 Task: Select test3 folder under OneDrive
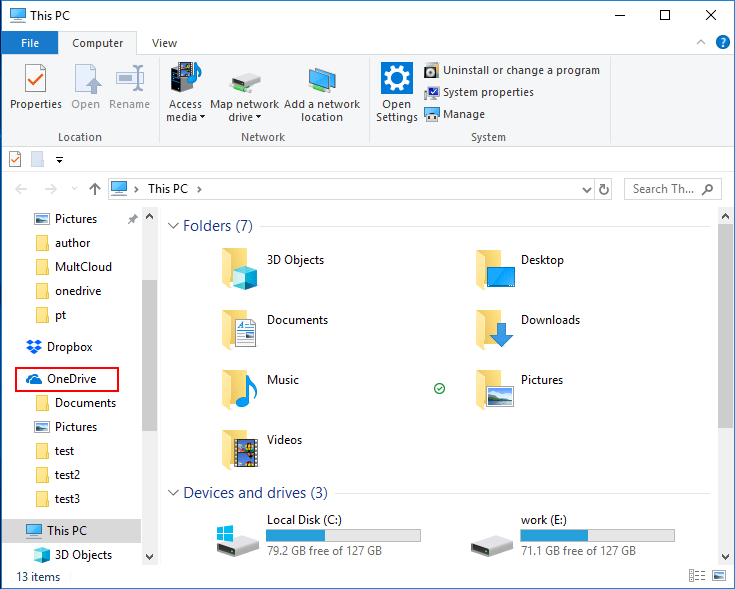(58, 499)
